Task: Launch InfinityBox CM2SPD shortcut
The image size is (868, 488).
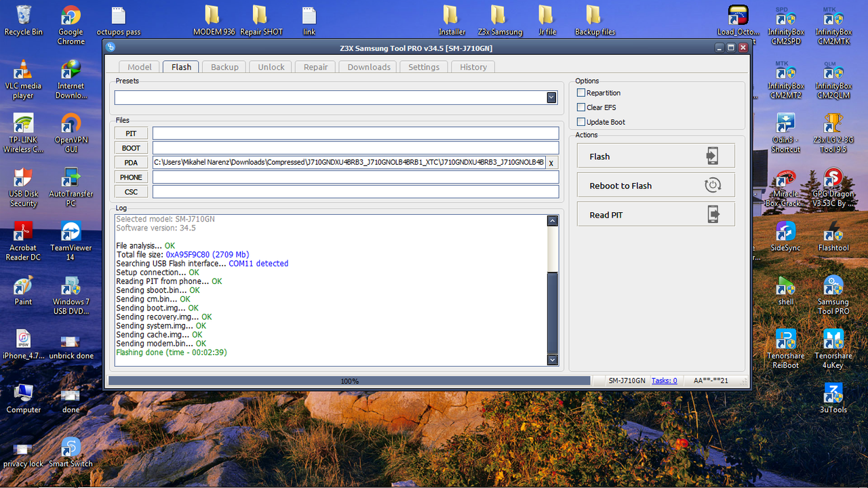Action: 785,25
